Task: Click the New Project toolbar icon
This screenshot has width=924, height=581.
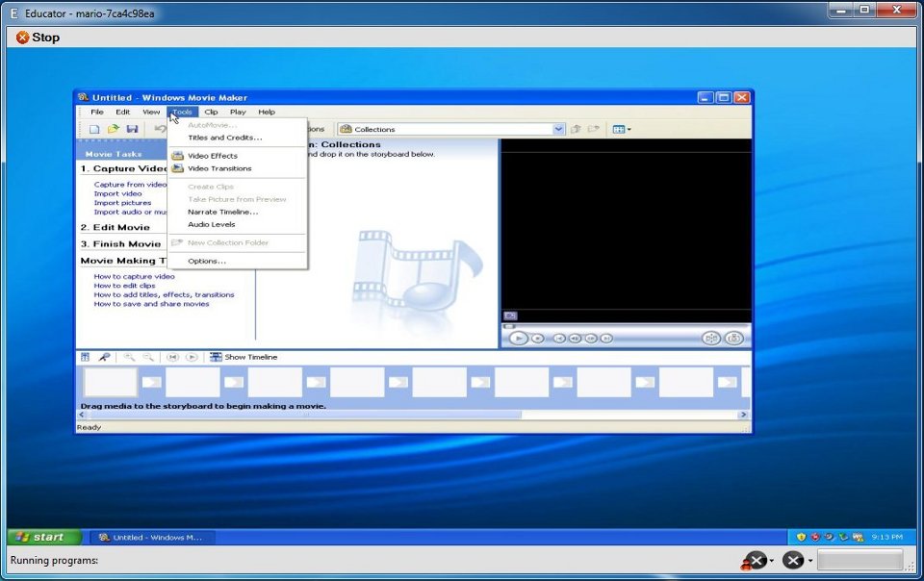Action: (94, 129)
